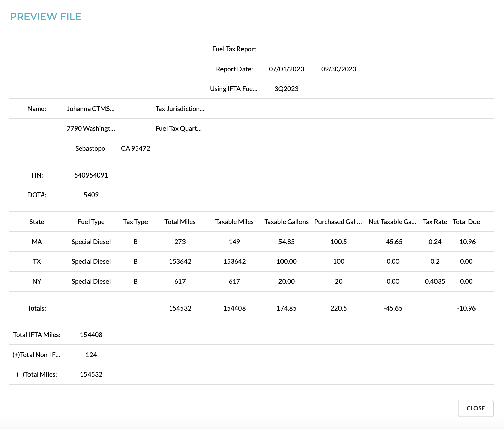Click the MA taxable miles value 149

pyautogui.click(x=234, y=242)
